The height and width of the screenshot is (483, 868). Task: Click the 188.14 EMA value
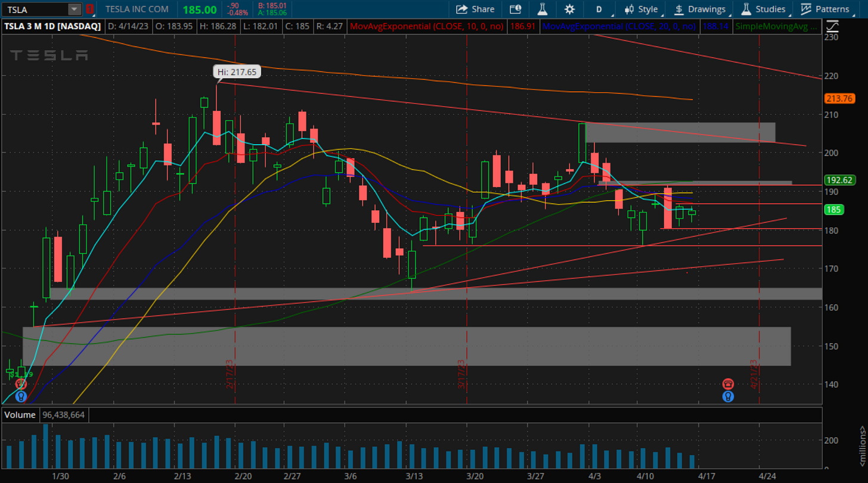tap(715, 26)
